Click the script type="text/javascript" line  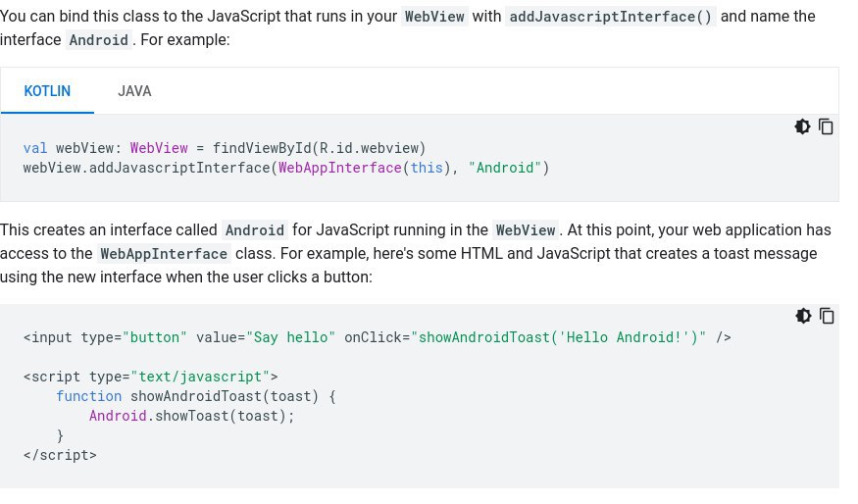tap(150, 378)
